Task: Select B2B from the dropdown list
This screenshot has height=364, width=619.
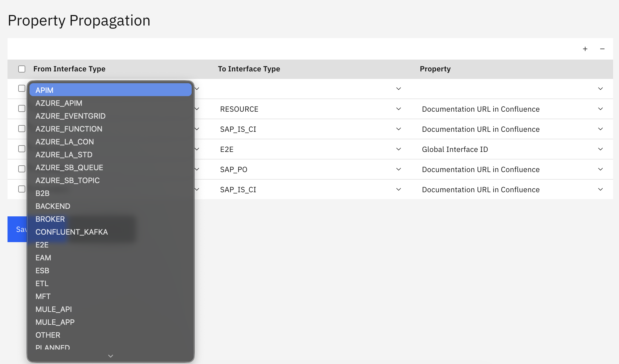Action: pyautogui.click(x=111, y=193)
